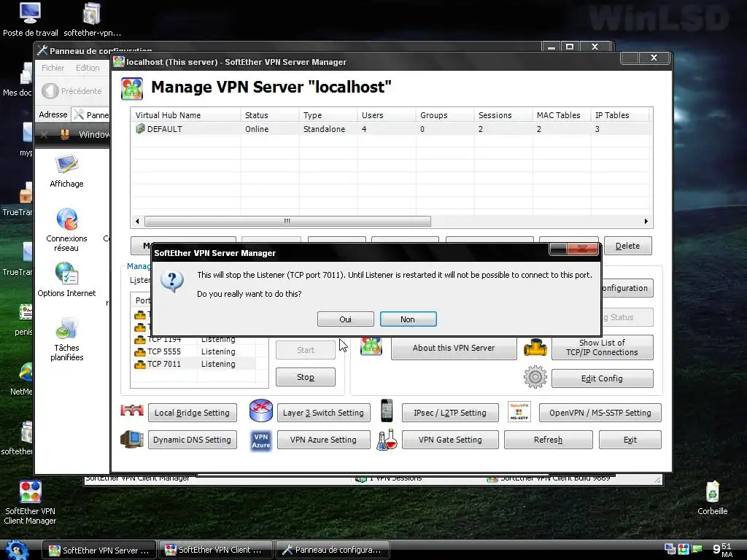Cancel the dialog with Non
The width and height of the screenshot is (747, 560).
click(408, 319)
